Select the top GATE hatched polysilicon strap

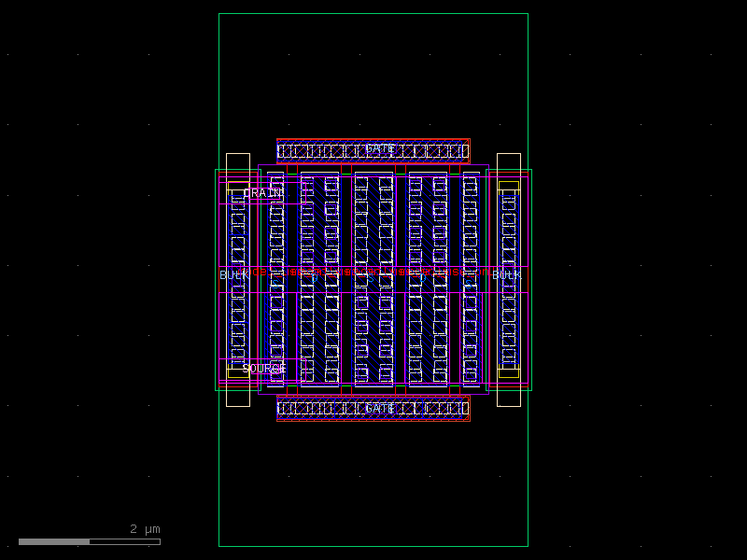(x=372, y=149)
